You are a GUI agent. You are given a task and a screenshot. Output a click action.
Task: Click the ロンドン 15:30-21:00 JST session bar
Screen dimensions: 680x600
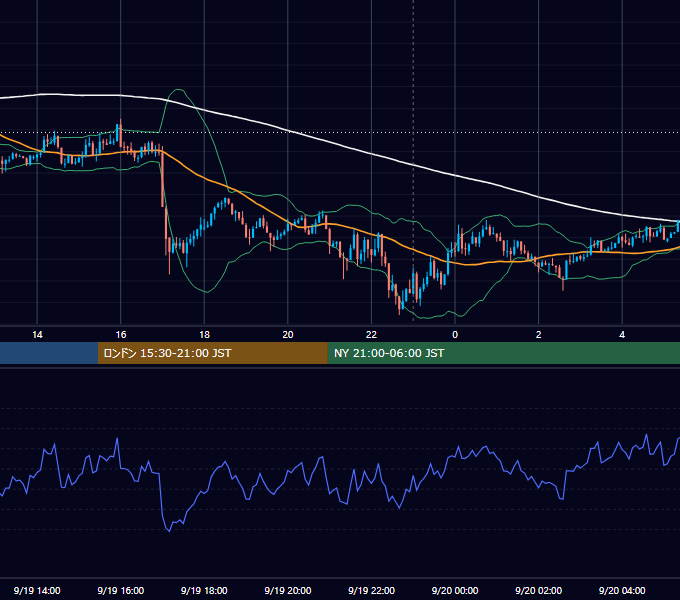pos(212,353)
